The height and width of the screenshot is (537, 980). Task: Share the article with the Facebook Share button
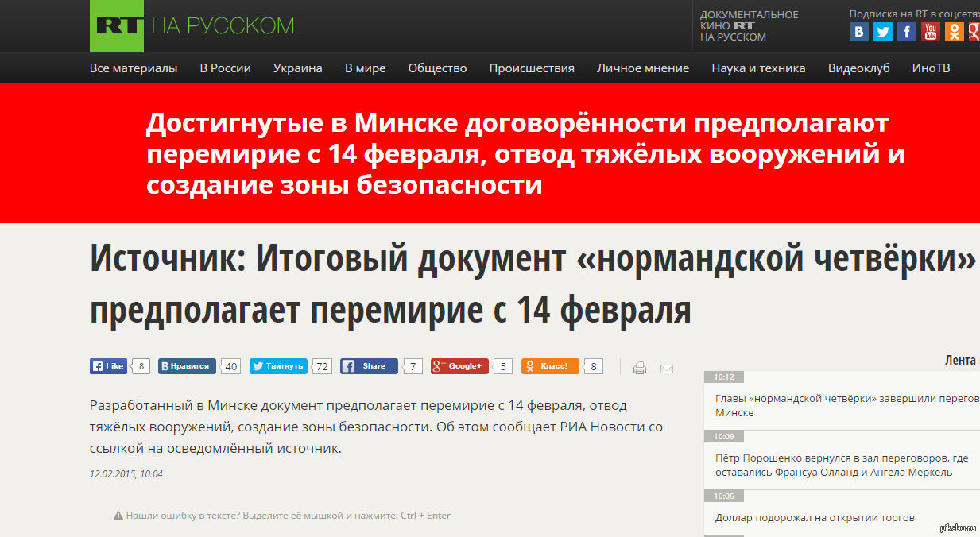(370, 366)
